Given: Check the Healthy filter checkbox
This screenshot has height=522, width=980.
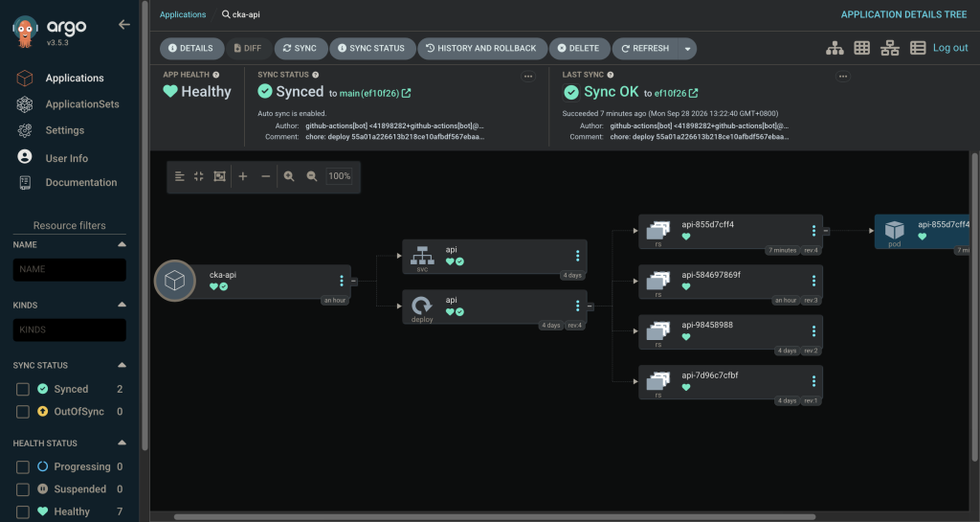Looking at the screenshot, I should coord(23,512).
